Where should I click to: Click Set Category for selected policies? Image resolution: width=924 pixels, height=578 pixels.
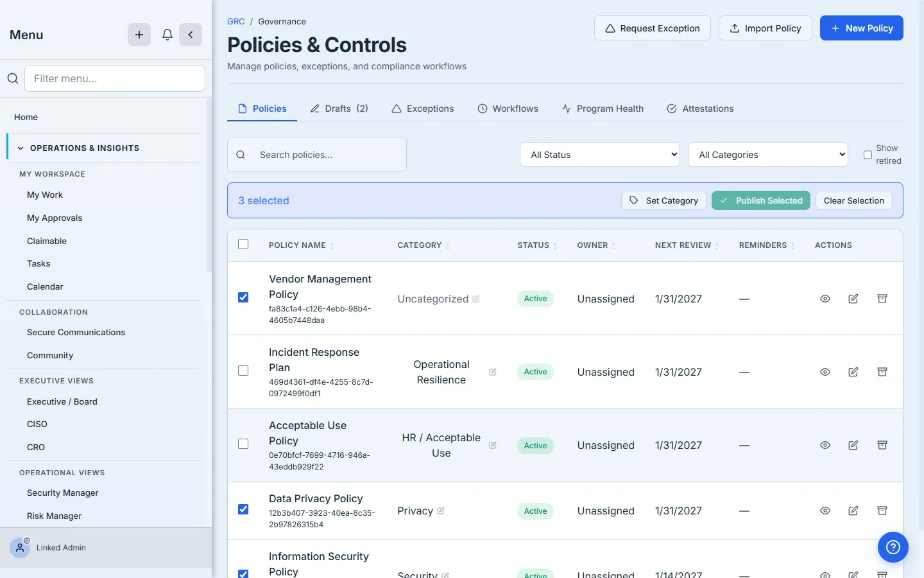pos(664,200)
